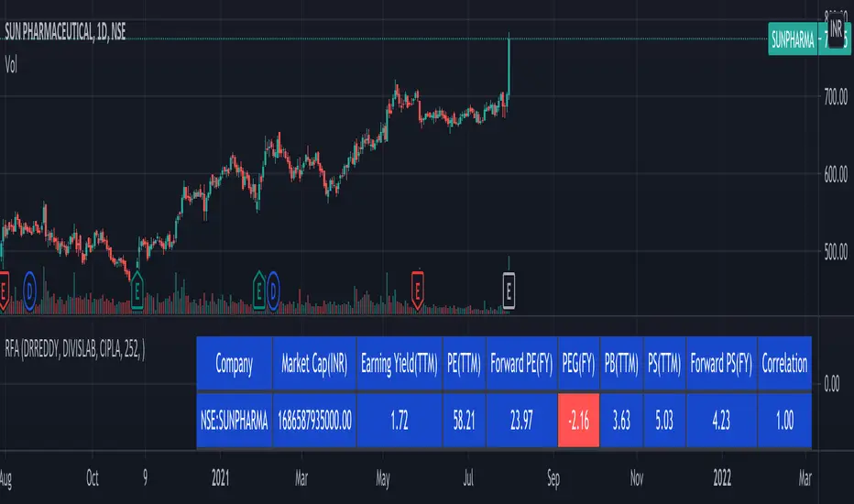Image resolution: width=854 pixels, height=504 pixels.
Task: Click the red E earnings marker between May and Jul
Action: point(417,290)
